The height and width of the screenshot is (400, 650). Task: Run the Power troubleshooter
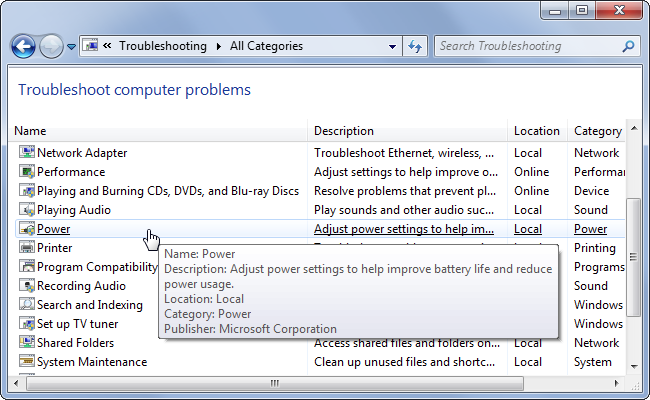tap(53, 229)
